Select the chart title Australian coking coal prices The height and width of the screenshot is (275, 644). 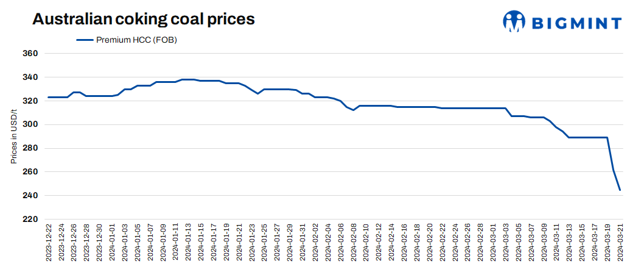pos(143,19)
